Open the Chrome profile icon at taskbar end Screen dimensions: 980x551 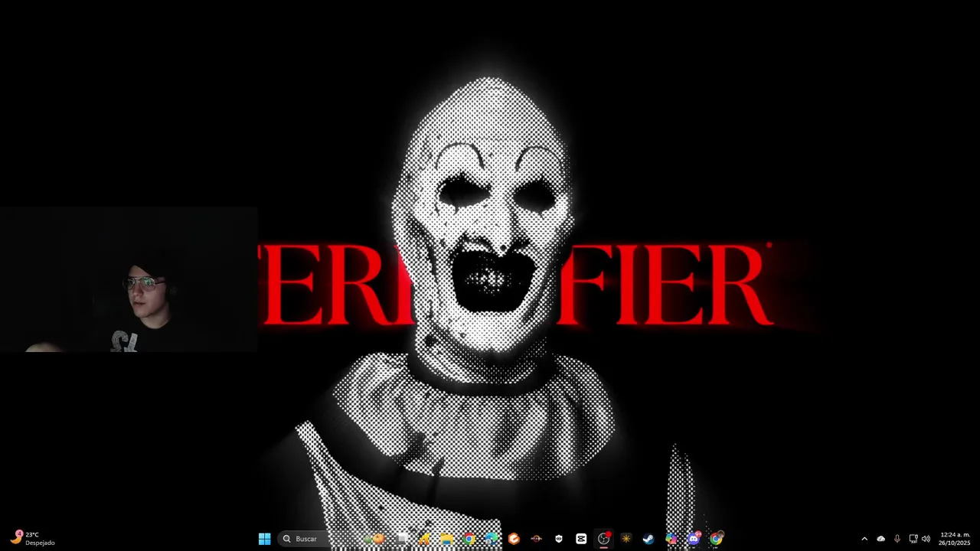[716, 539]
